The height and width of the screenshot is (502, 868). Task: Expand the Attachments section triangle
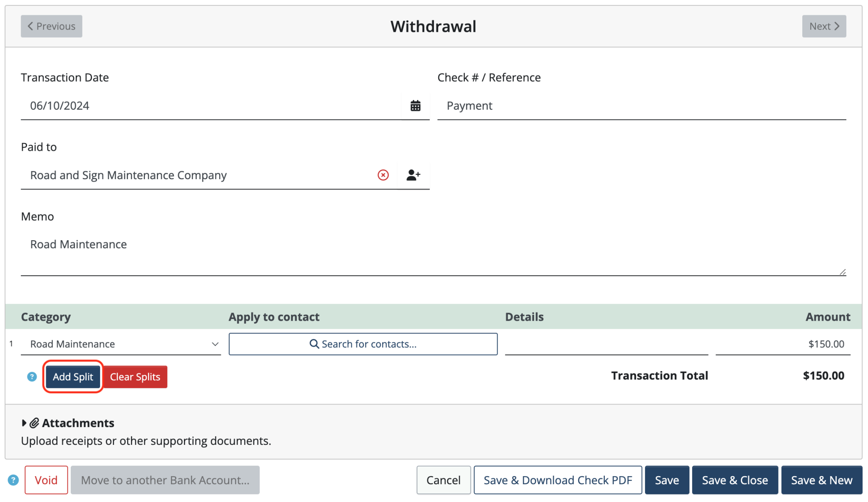click(x=24, y=423)
